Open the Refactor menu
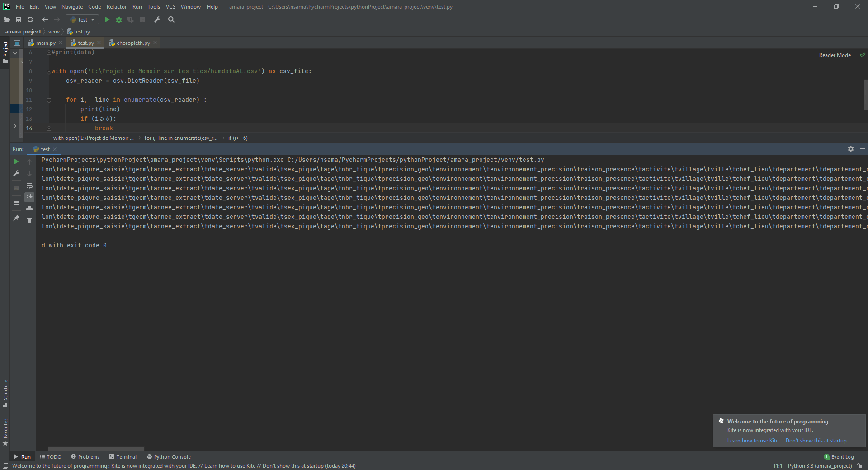 coord(116,6)
